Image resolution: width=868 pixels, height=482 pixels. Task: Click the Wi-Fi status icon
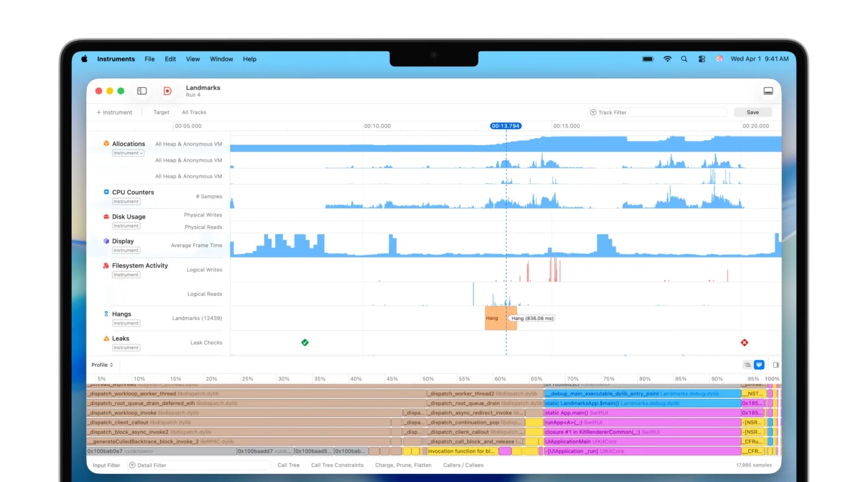pos(667,59)
